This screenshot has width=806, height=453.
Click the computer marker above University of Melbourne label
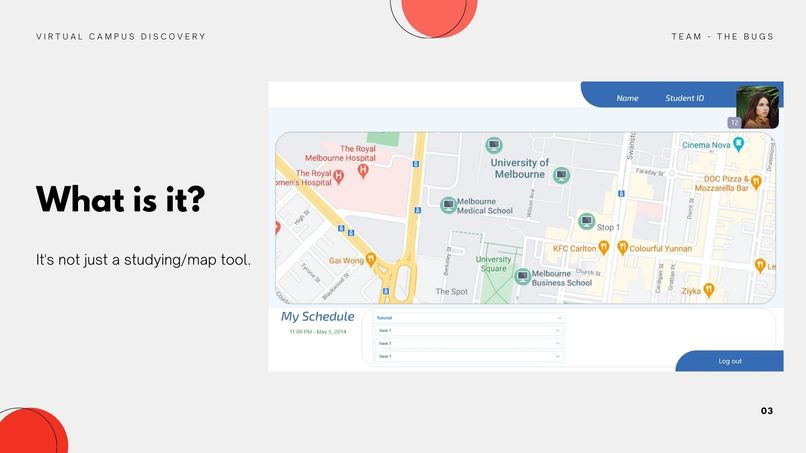(493, 146)
